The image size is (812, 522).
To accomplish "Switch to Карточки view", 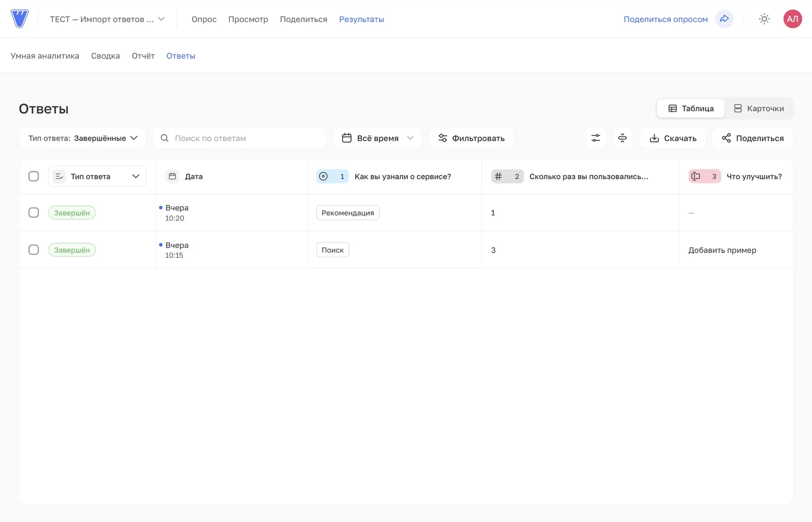I will pyautogui.click(x=759, y=109).
